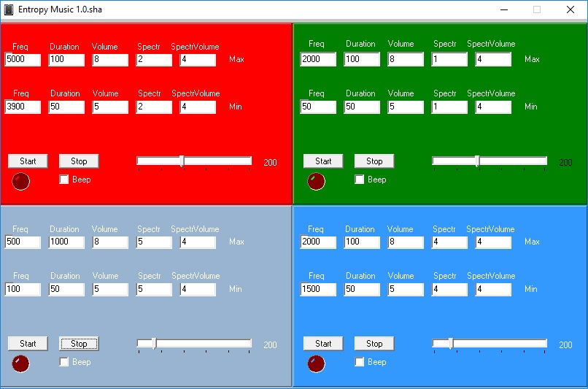The image size is (588, 389).
Task: Enable Beep checkbox in red panel
Action: [x=64, y=180]
